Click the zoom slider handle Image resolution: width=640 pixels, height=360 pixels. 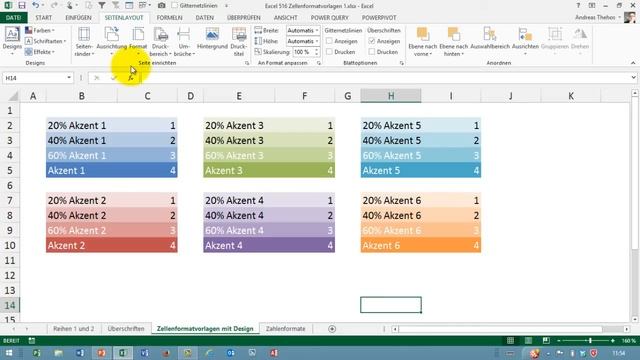pos(590,340)
